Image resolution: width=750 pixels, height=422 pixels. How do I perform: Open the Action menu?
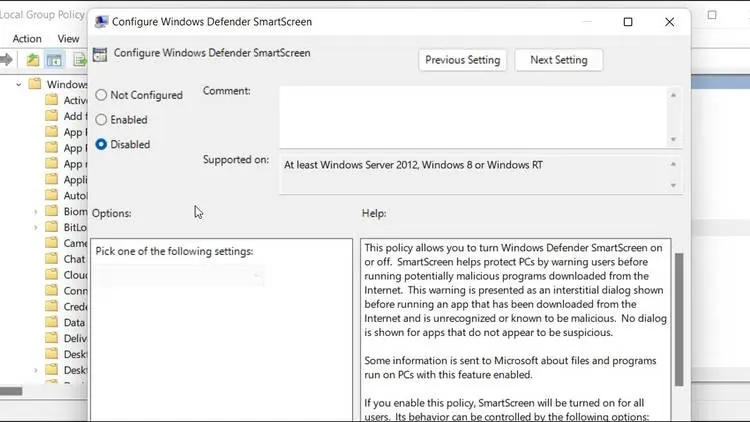pyautogui.click(x=27, y=38)
